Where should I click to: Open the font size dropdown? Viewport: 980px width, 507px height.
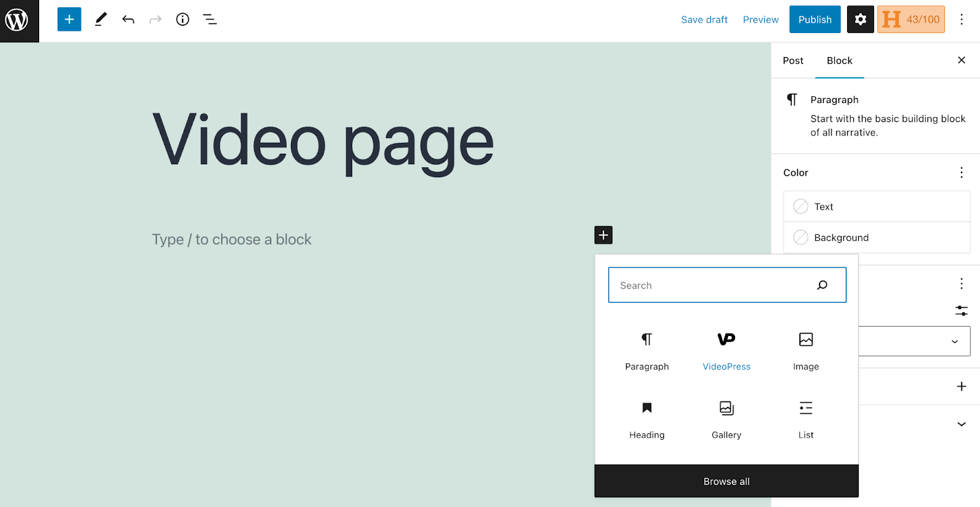pos(914,341)
